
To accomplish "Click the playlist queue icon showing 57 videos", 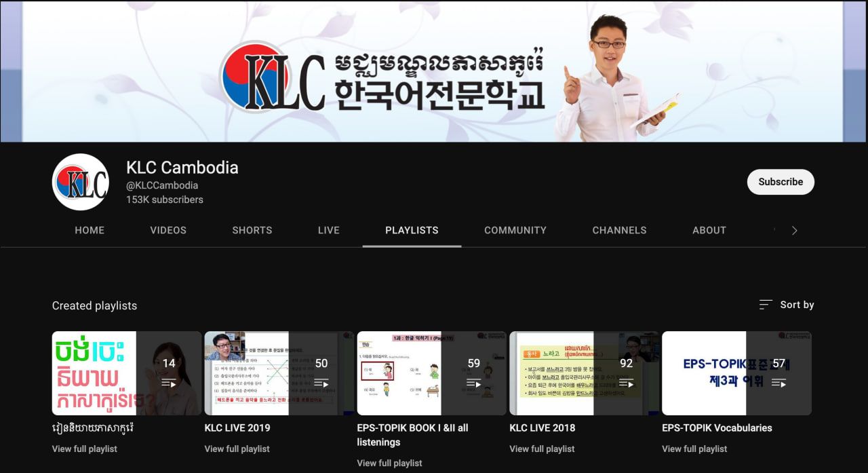I will [x=778, y=383].
